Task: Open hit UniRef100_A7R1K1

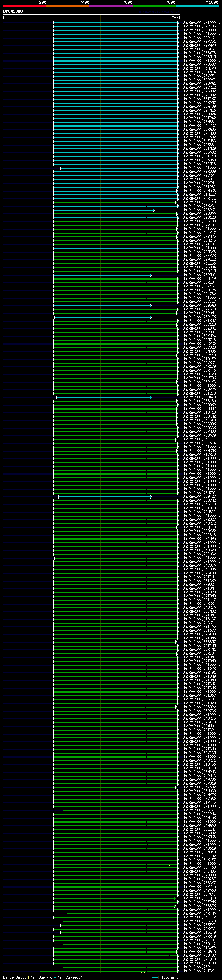Action: (199, 38)
